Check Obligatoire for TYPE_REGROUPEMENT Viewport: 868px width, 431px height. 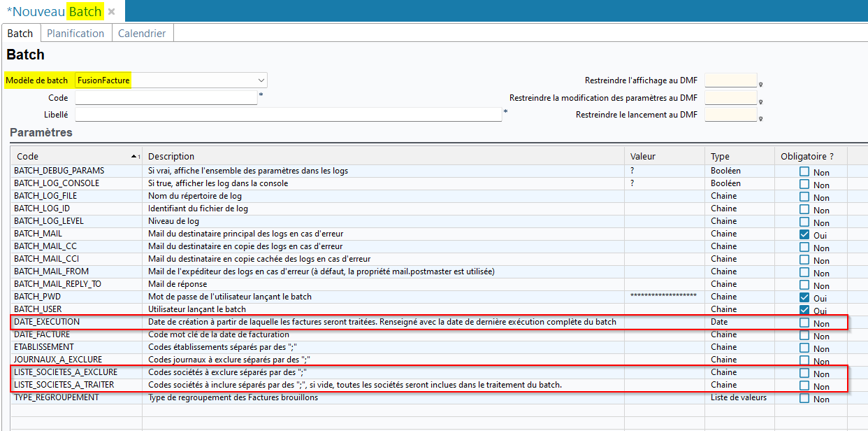(x=804, y=398)
